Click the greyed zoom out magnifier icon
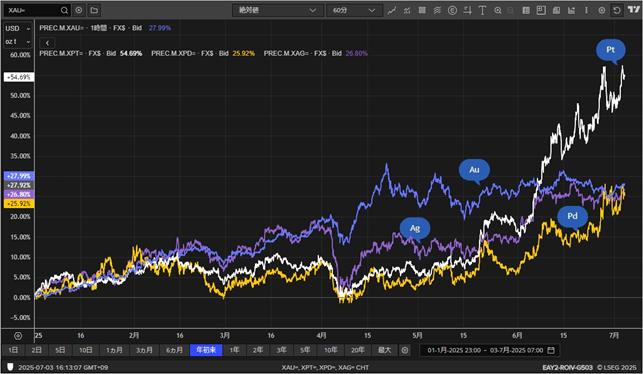Screen dimensions: 643x374 (511, 11)
